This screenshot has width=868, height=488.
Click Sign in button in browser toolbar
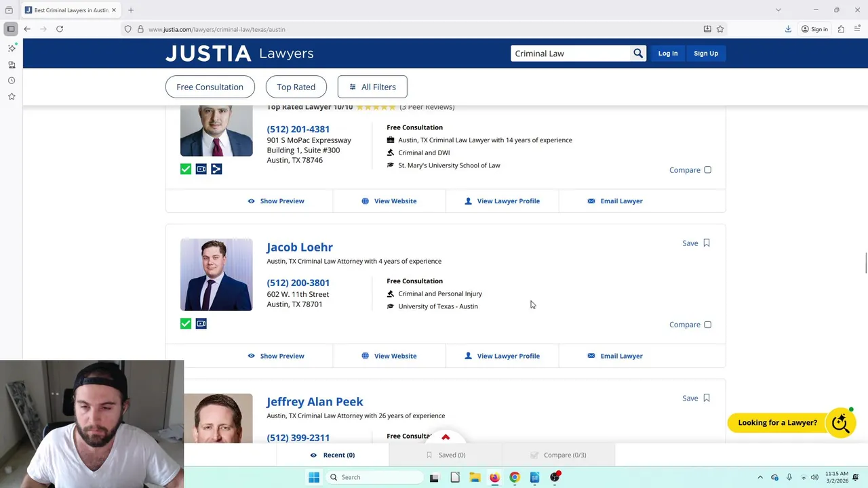814,29
